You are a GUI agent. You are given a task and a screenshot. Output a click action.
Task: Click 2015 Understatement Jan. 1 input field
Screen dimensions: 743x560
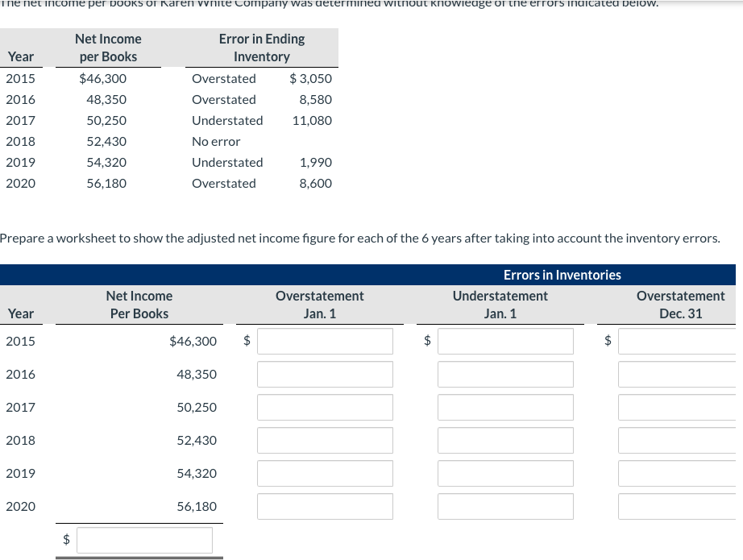(x=505, y=341)
